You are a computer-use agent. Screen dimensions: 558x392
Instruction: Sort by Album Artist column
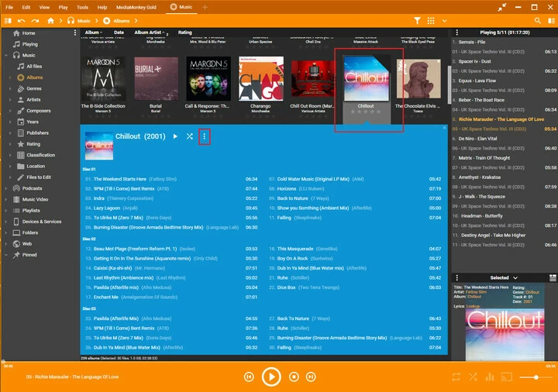150,33
